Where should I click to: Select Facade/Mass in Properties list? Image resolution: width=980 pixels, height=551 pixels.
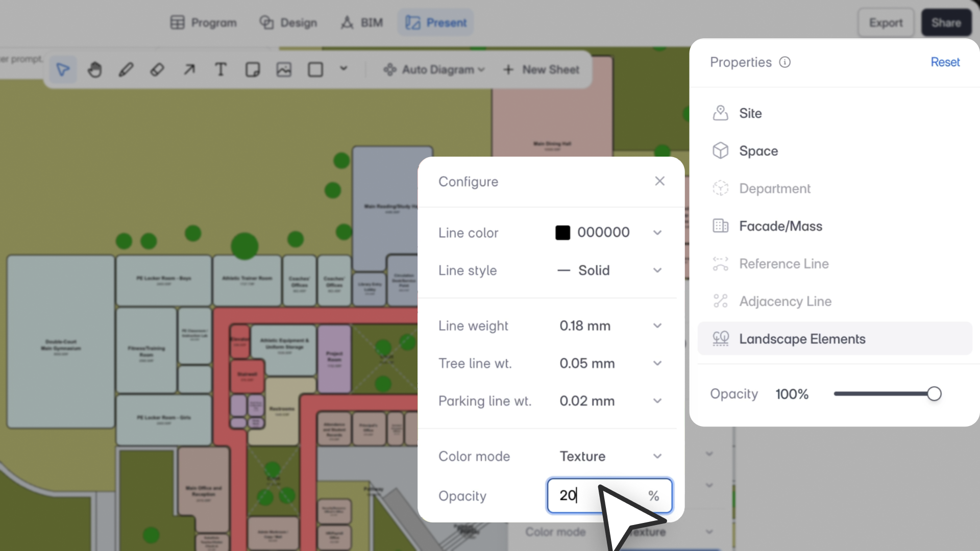click(x=780, y=226)
